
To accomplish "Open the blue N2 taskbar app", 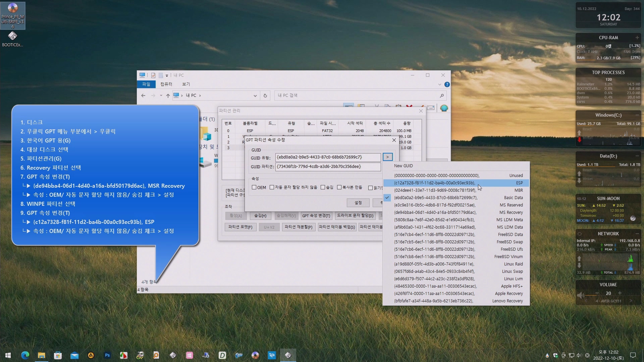I will coord(272,355).
